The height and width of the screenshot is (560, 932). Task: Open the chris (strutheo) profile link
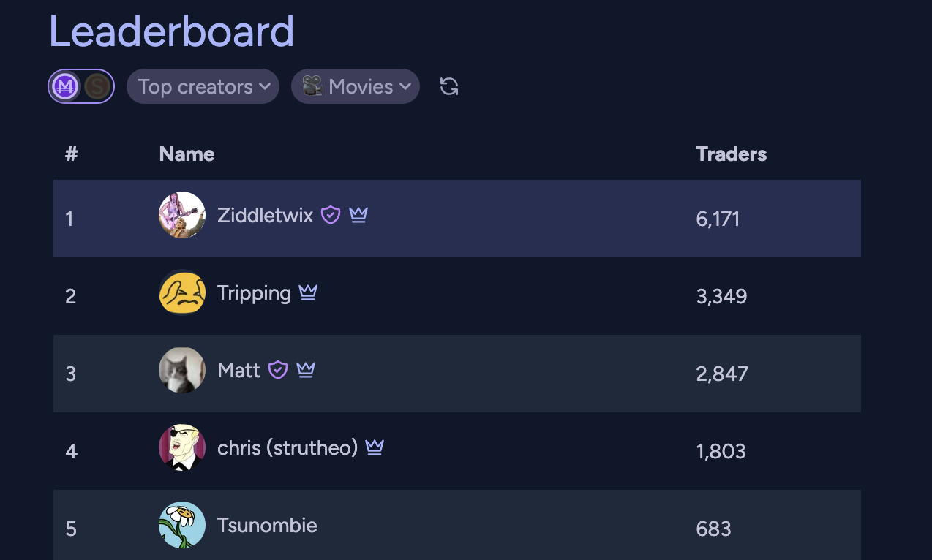coord(288,447)
